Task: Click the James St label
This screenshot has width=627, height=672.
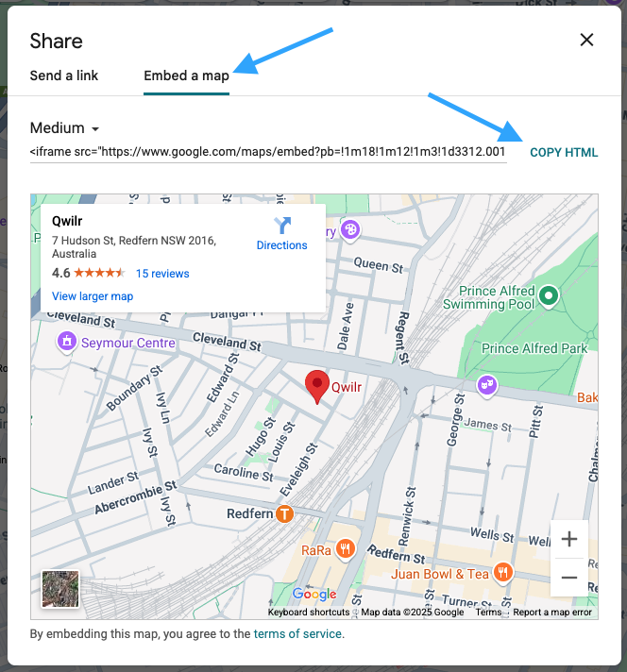Action: click(488, 425)
